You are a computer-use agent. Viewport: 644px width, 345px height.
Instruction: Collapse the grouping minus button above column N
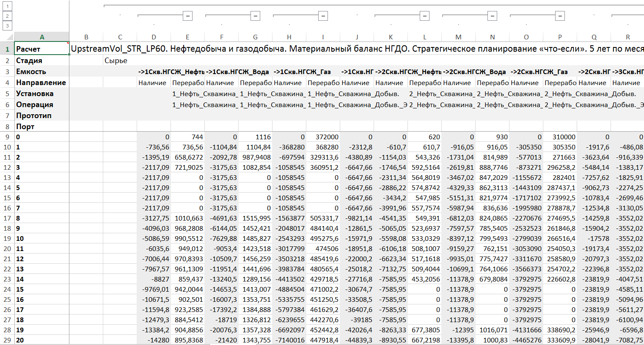pyautogui.click(x=492, y=16)
